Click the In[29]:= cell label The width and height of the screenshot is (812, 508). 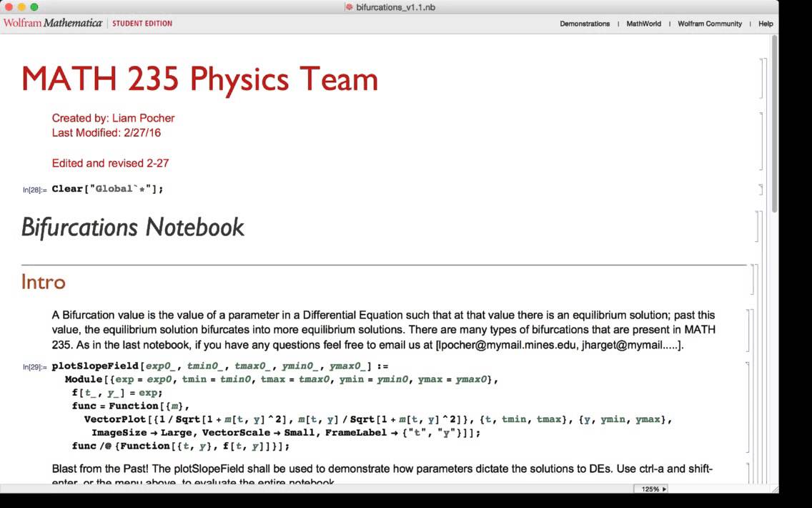coord(34,367)
